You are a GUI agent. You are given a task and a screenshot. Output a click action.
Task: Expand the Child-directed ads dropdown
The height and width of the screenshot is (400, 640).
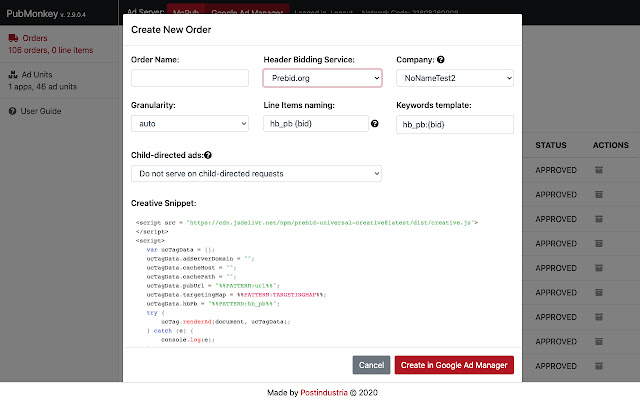pyautogui.click(x=256, y=173)
